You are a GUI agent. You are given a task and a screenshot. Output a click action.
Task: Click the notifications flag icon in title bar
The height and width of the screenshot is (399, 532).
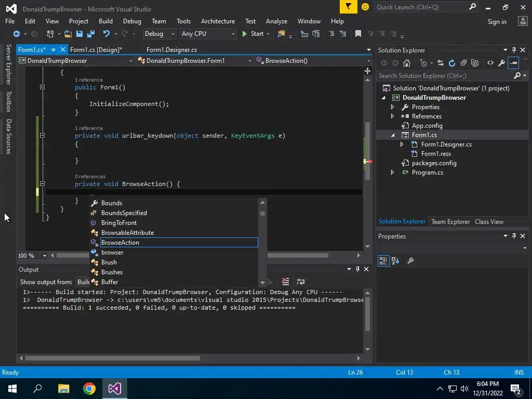349,7
